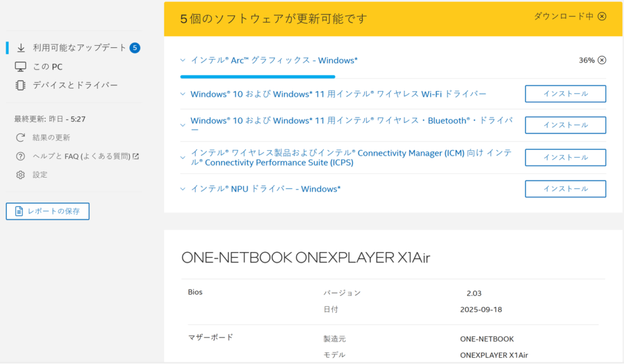Install the Wi-Fi driver update

click(565, 94)
